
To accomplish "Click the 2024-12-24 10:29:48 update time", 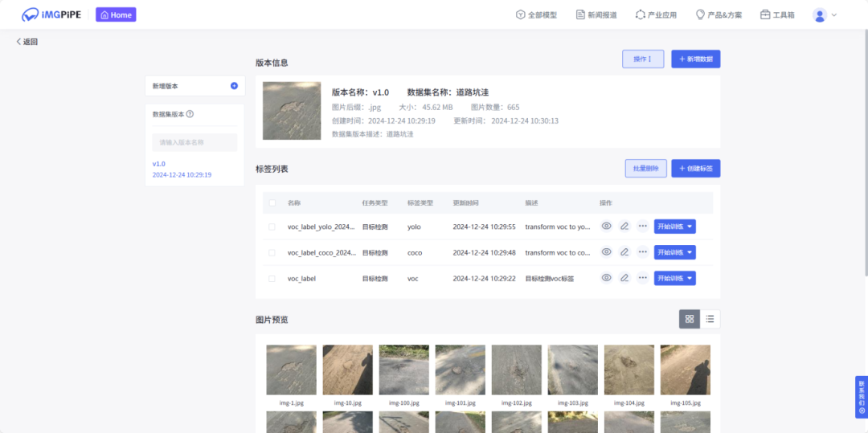I will point(485,253).
